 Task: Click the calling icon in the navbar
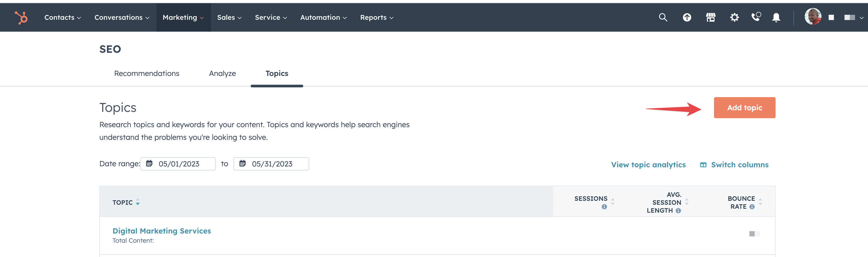[x=756, y=17]
